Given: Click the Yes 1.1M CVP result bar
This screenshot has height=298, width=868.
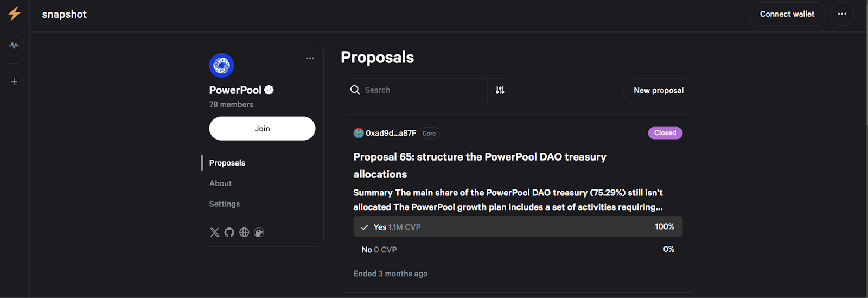Looking at the screenshot, I should (518, 227).
